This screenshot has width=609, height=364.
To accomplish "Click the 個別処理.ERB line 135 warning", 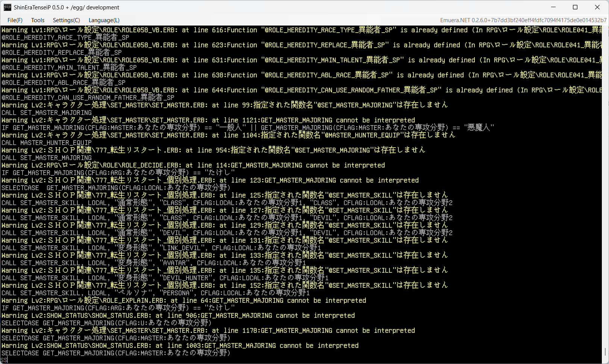I will pyautogui.click(x=225, y=270).
